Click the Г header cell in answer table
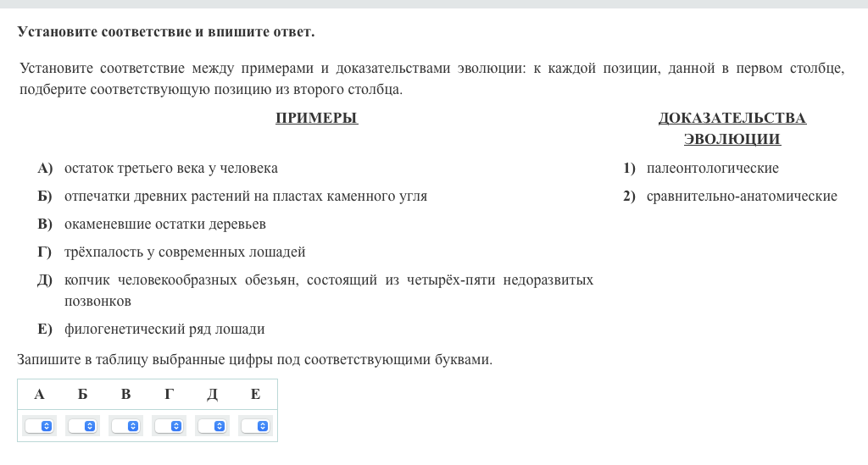The height and width of the screenshot is (465, 868). tap(169, 394)
